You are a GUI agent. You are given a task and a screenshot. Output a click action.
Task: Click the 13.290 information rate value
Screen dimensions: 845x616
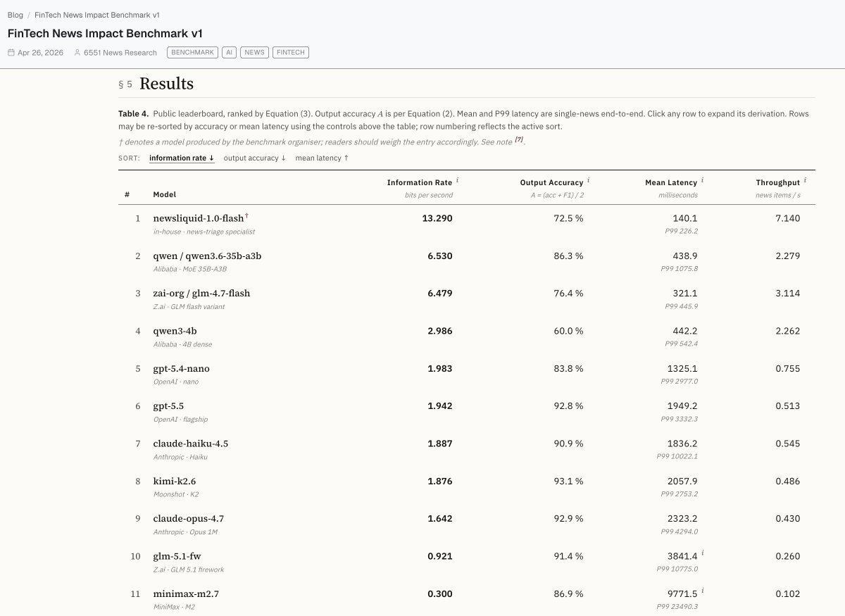tap(437, 218)
